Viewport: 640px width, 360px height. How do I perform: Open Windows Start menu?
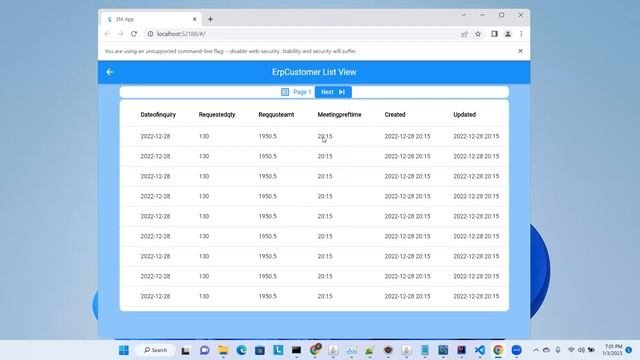[124, 350]
